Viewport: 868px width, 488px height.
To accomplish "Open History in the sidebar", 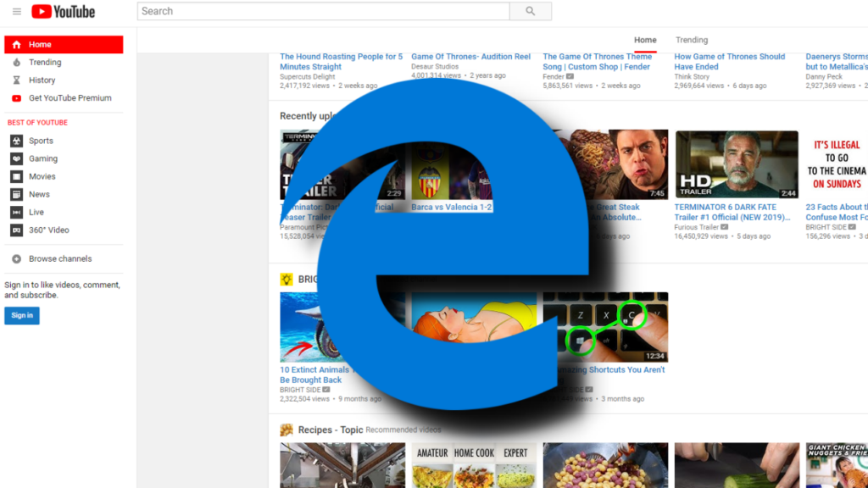I will coord(64,80).
